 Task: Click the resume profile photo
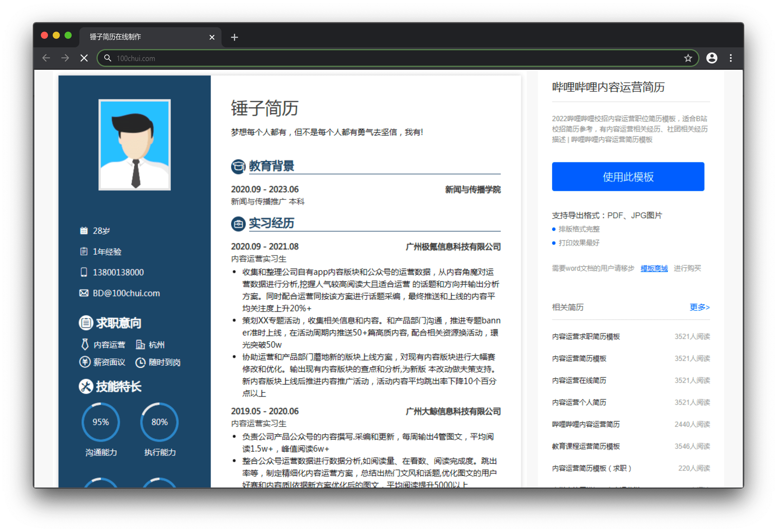pos(134,145)
